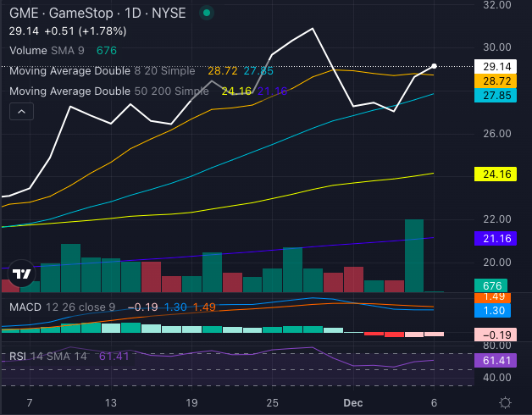The width and height of the screenshot is (532, 415).
Task: Click the green market status indicator
Action: (x=208, y=14)
